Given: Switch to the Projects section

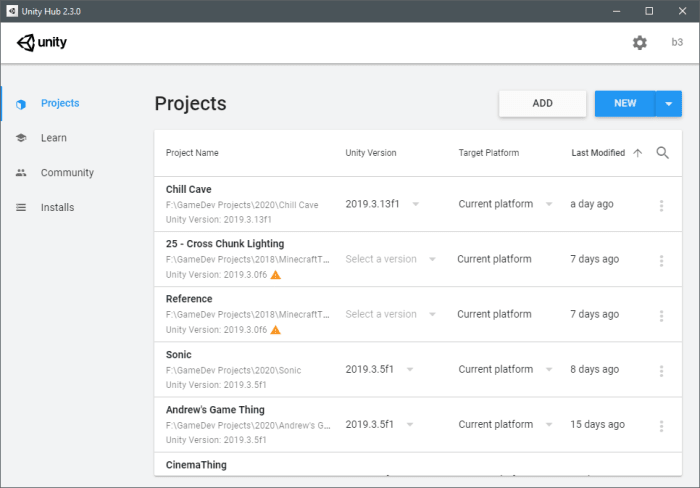Looking at the screenshot, I should pyautogui.click(x=60, y=103).
